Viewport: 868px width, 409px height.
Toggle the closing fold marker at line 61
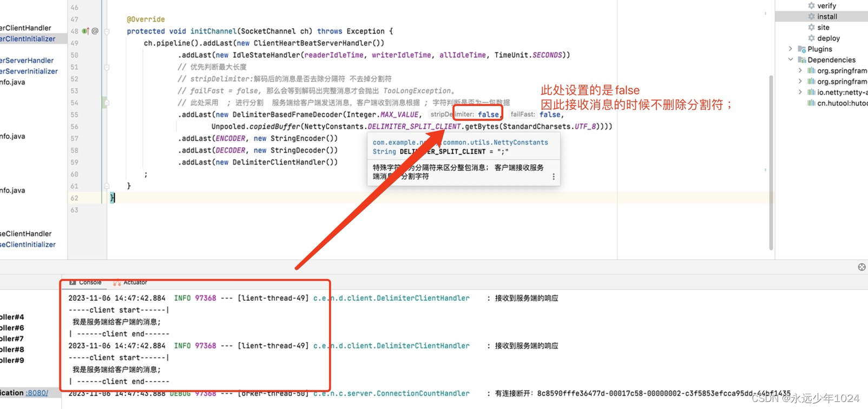tap(107, 186)
